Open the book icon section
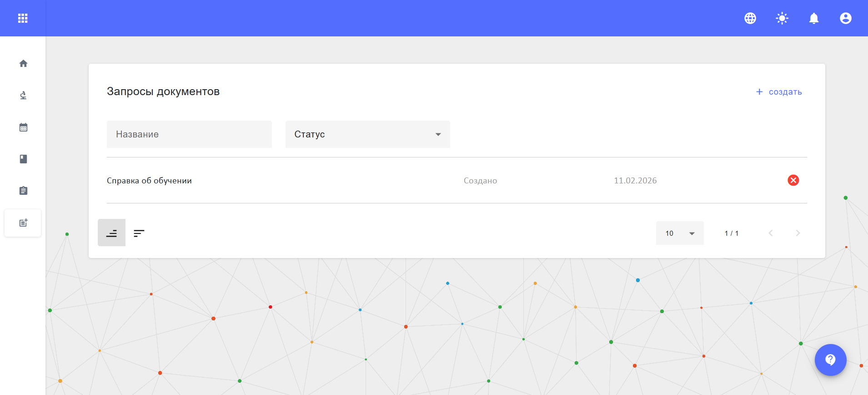The height and width of the screenshot is (395, 868). point(23,159)
